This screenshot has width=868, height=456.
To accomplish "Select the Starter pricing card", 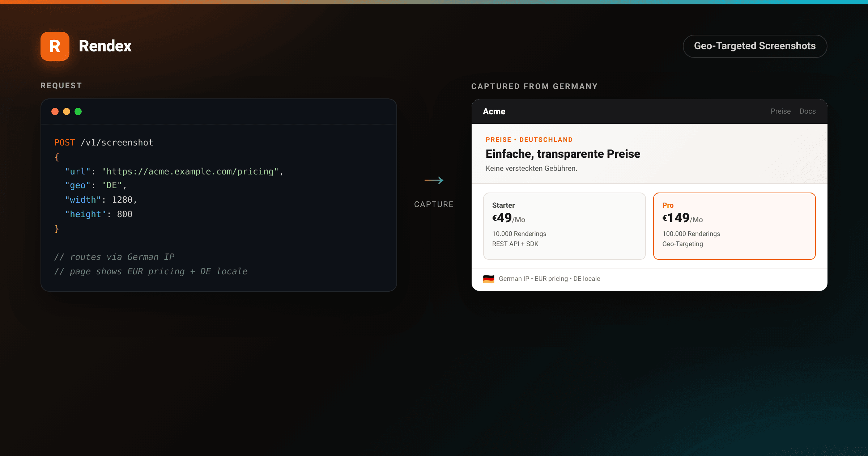I will click(565, 226).
